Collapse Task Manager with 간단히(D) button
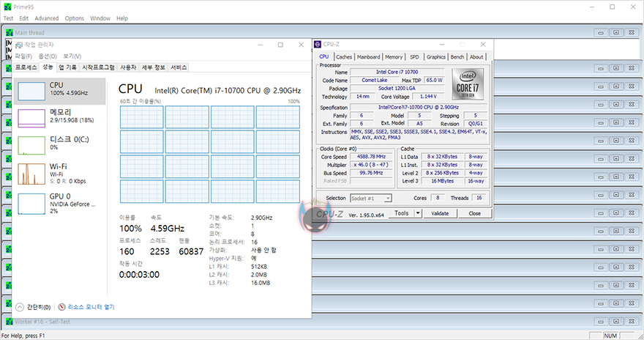The width and height of the screenshot is (644, 340). pos(33,307)
